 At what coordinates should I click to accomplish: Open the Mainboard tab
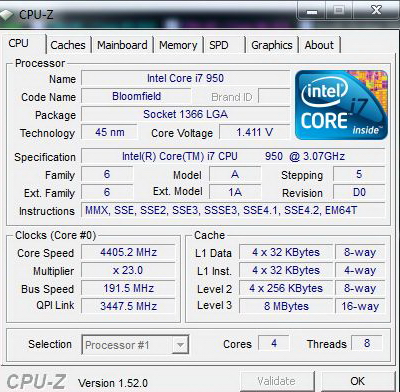(x=122, y=45)
